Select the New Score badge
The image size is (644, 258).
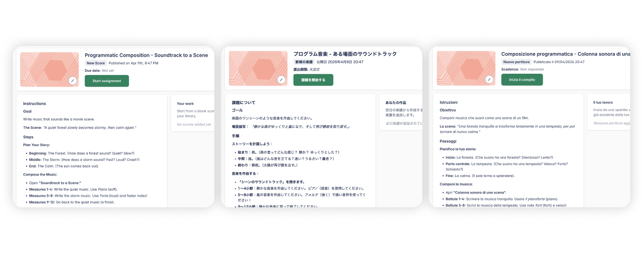coord(96,63)
